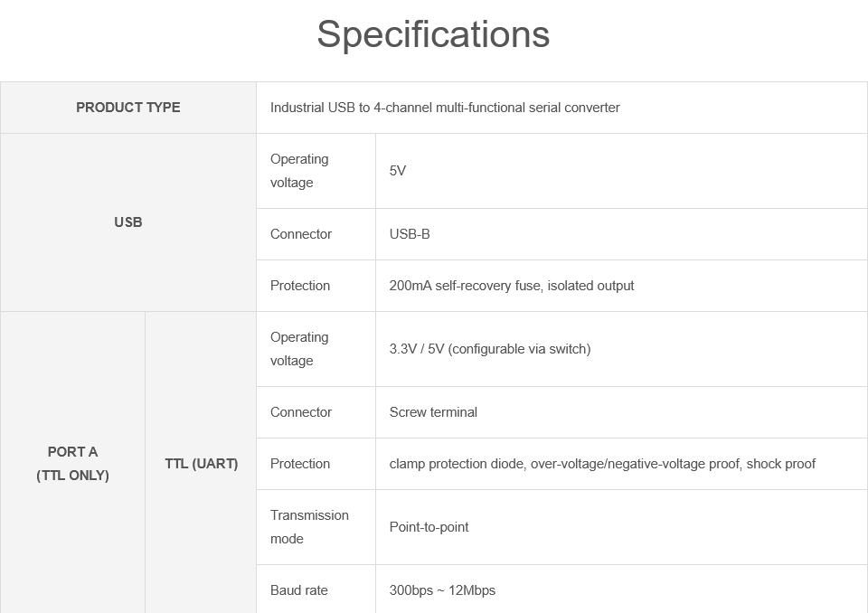Select the Point-to-point value
Viewport: 868px width, 613px height.
point(429,527)
